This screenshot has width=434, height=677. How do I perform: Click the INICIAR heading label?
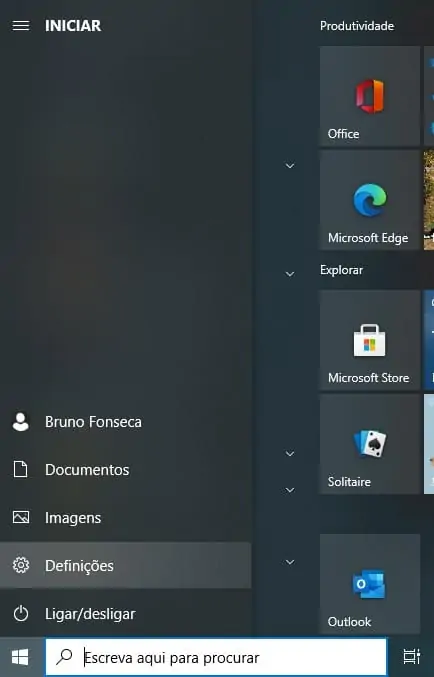pos(73,26)
